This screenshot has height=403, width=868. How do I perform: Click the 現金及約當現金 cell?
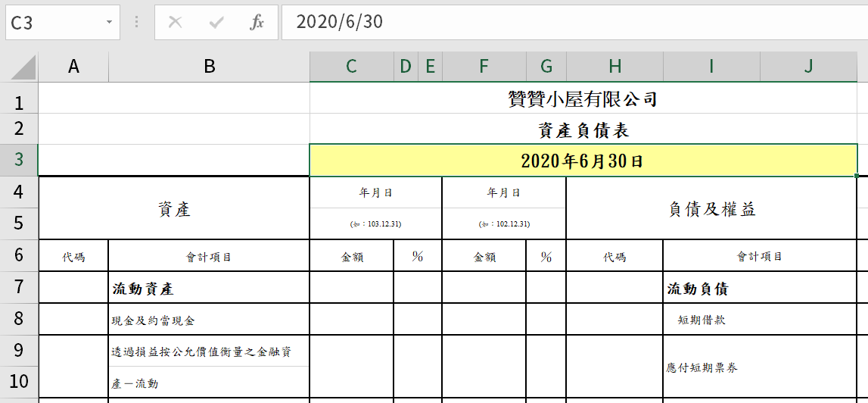210,320
